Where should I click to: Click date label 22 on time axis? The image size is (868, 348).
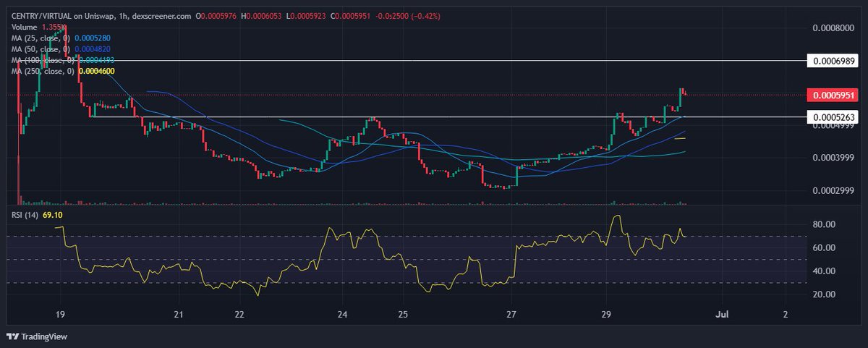pyautogui.click(x=240, y=315)
